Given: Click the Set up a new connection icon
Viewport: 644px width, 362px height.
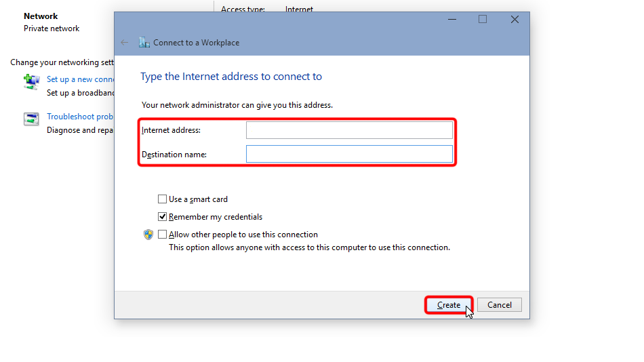Looking at the screenshot, I should click(32, 82).
